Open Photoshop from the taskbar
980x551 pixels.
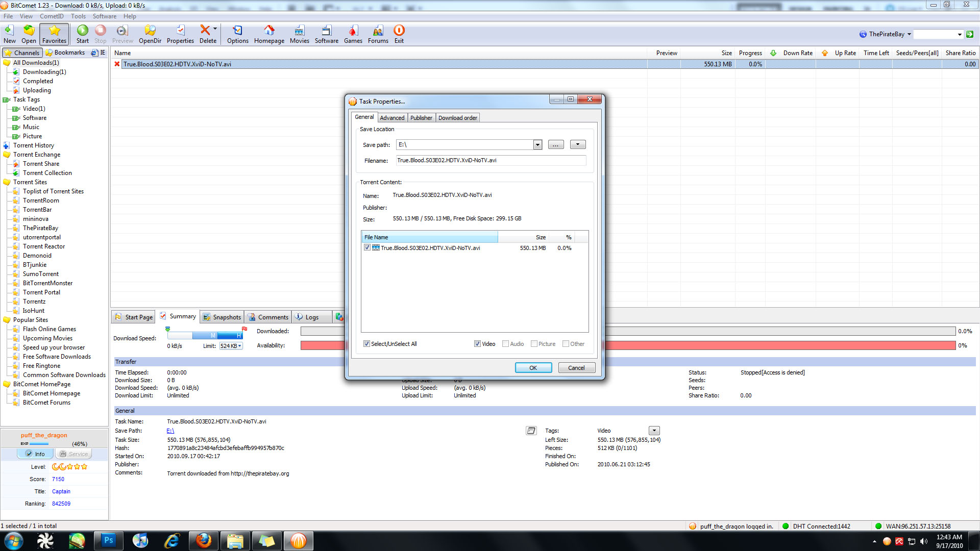[108, 540]
